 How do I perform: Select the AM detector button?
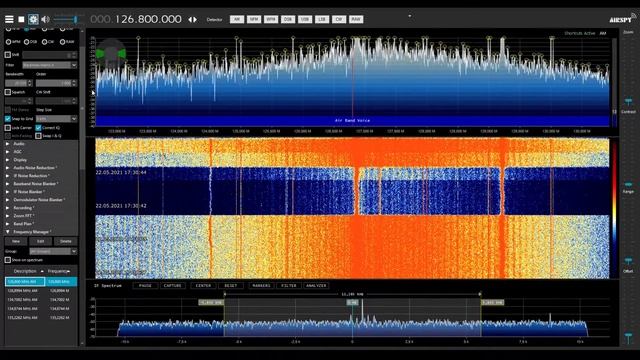tap(237, 19)
